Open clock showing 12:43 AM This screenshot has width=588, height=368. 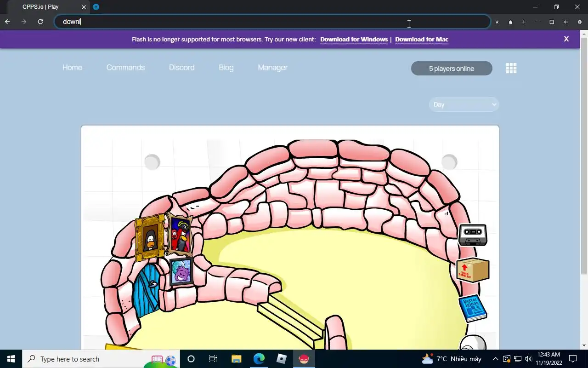(549, 359)
